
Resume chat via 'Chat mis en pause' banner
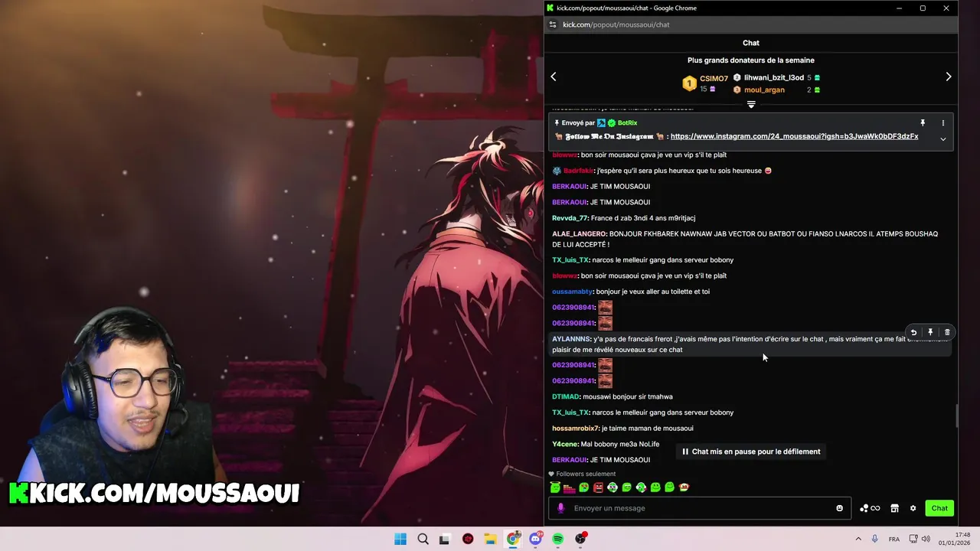point(751,452)
